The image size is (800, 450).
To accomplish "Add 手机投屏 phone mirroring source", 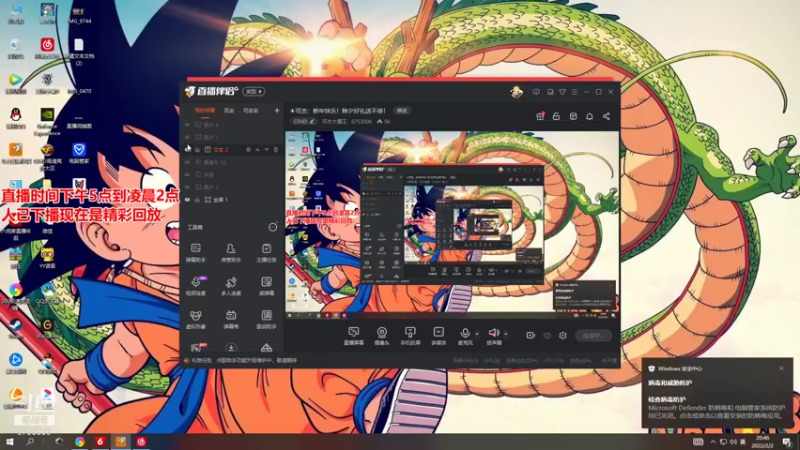I will (410, 336).
